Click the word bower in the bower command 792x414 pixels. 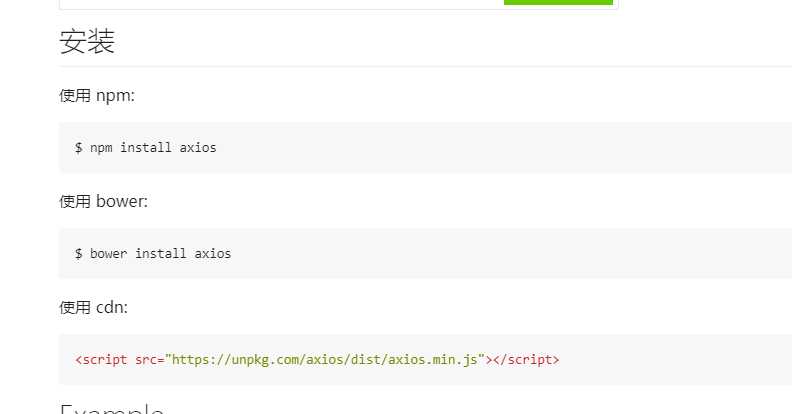click(108, 253)
